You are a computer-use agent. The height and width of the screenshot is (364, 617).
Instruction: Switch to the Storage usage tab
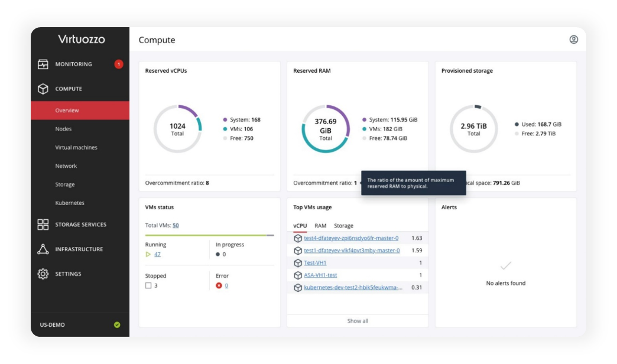343,226
